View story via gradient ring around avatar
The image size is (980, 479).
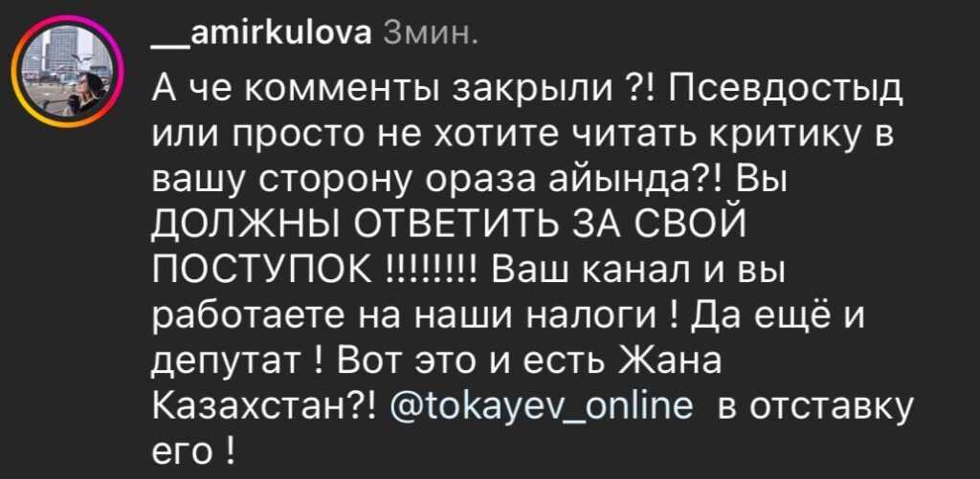[x=68, y=71]
